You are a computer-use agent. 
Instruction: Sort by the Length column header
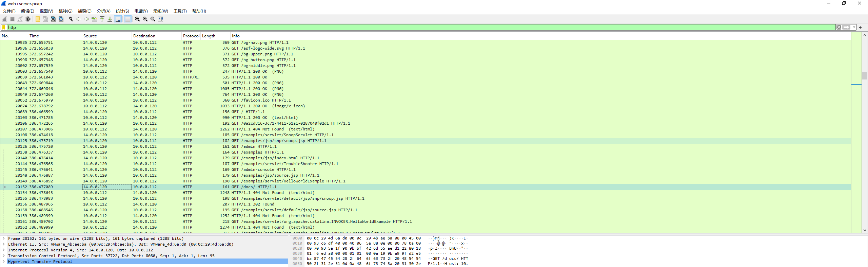click(x=216, y=36)
